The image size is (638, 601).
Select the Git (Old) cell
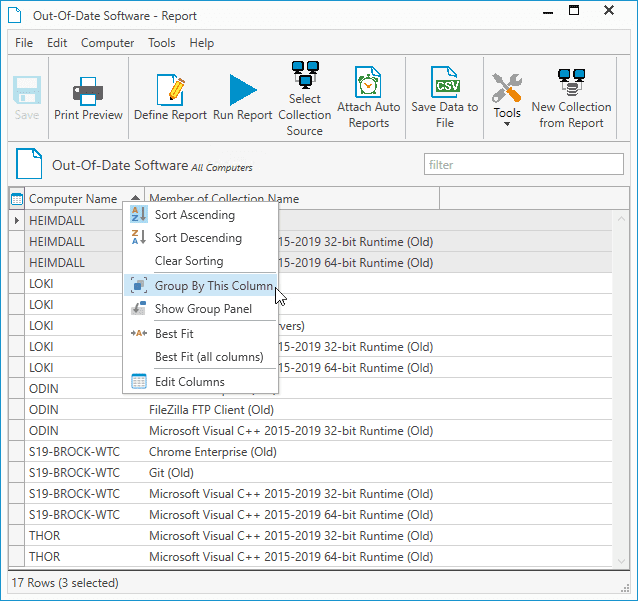pos(171,473)
